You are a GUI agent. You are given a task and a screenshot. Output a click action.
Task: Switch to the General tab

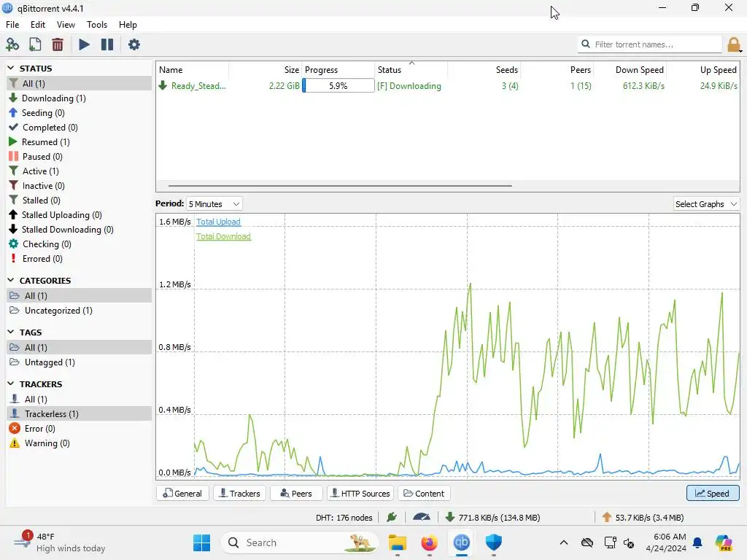point(182,494)
